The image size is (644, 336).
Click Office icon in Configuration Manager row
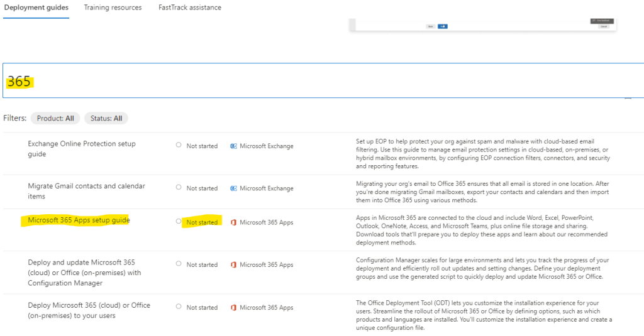pyautogui.click(x=233, y=265)
